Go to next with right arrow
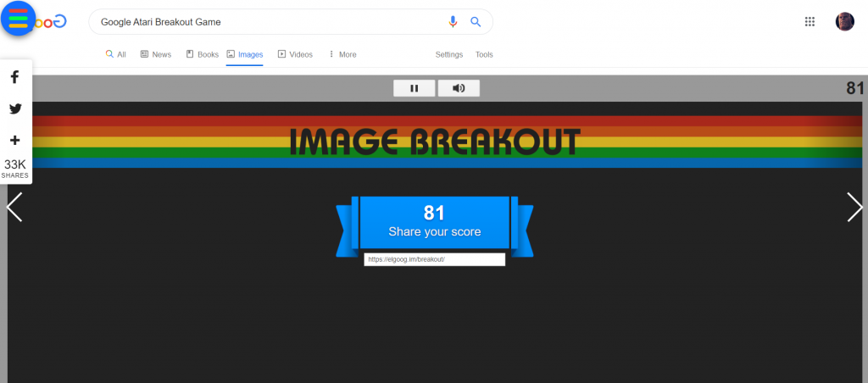The height and width of the screenshot is (383, 868). click(x=854, y=207)
